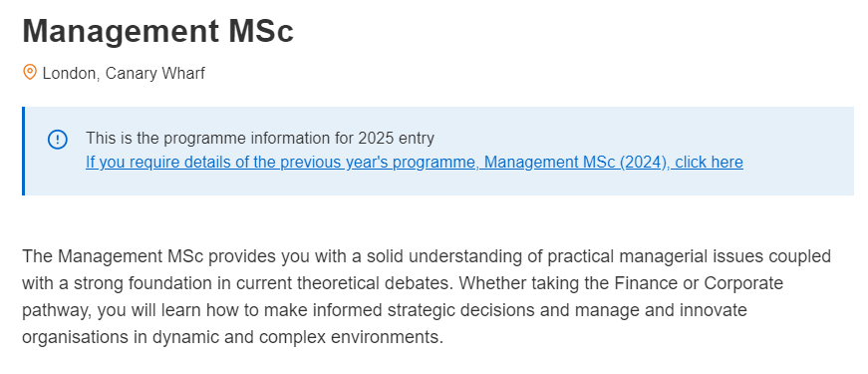
Task: Click the word "Corporate" in the paragraph
Action: tap(743, 283)
